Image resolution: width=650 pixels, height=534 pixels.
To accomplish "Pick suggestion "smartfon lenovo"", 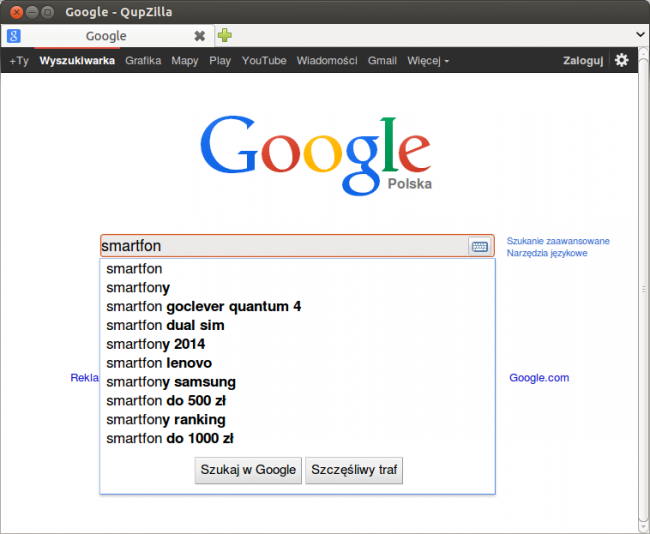I will tap(297, 363).
